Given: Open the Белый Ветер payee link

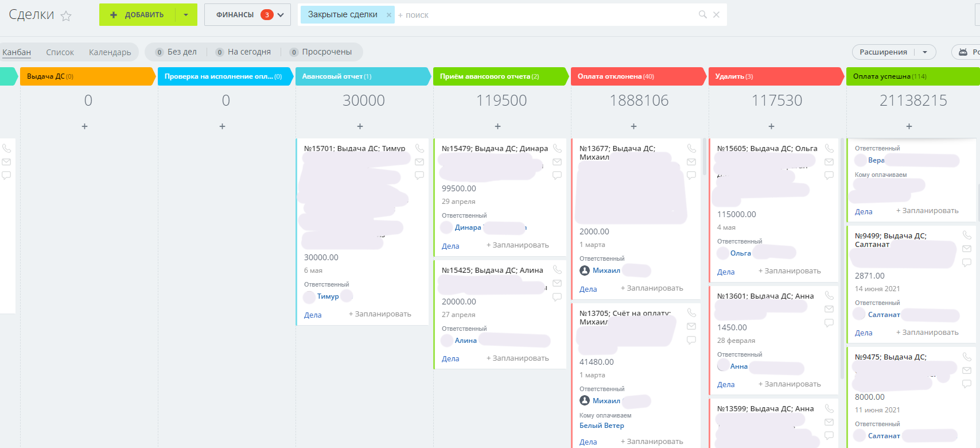Looking at the screenshot, I should coord(602,426).
